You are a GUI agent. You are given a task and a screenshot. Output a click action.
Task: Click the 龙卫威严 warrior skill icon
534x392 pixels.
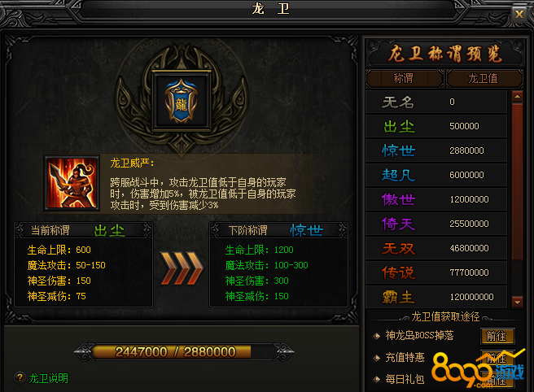(x=72, y=183)
